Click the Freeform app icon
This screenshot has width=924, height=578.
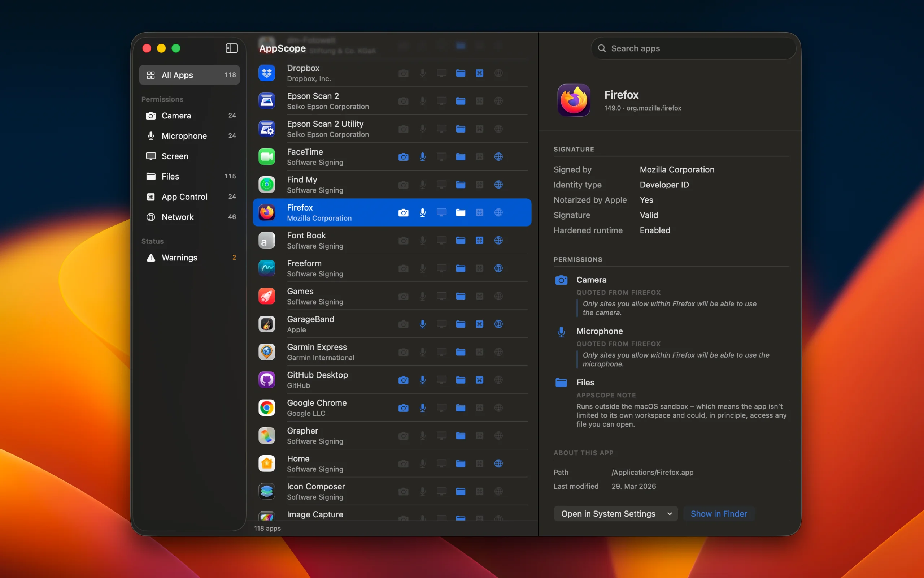[x=266, y=268]
